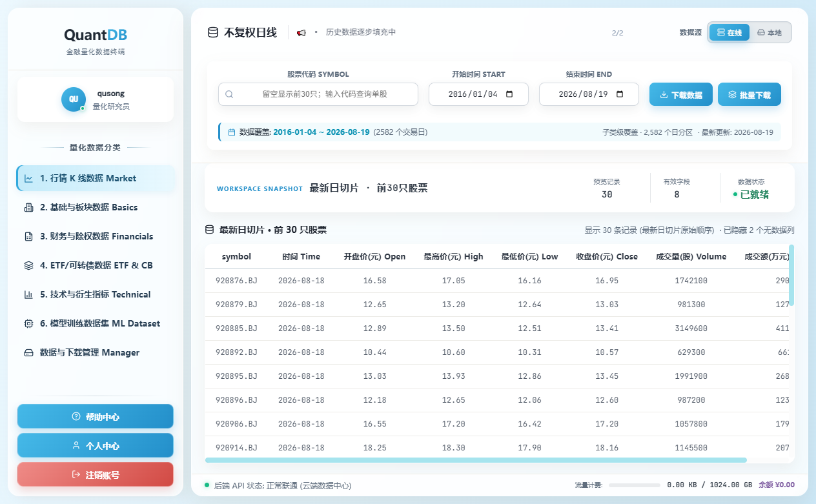Image resolution: width=816 pixels, height=504 pixels.
Task: Click the stock symbol search input
Action: [x=318, y=94]
